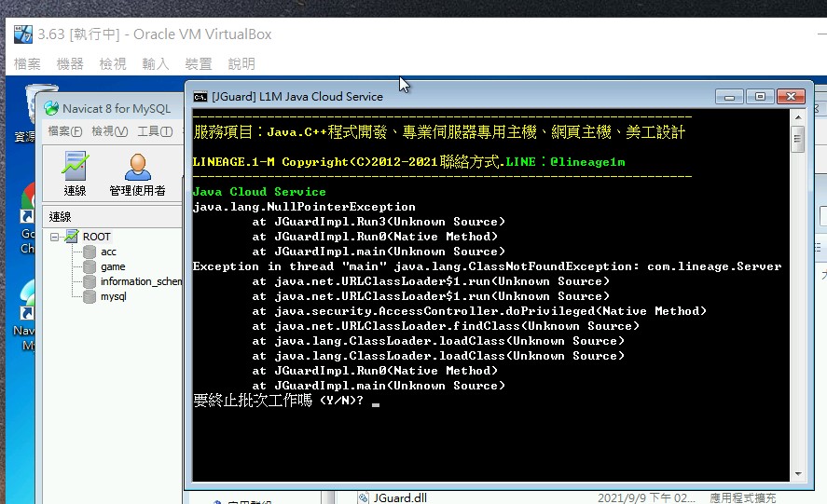This screenshot has width=827, height=504.
Task: Open VirtualBox 裝置 menu
Action: point(199,63)
